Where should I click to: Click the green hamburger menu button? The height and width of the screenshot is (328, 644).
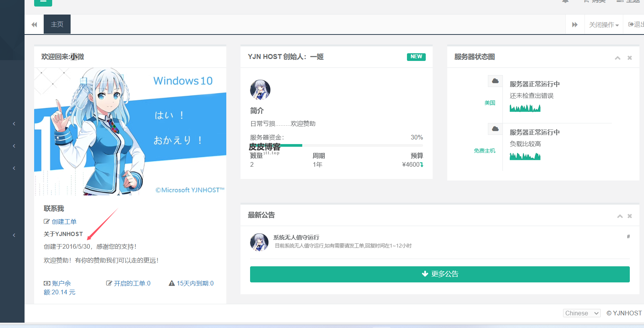(43, 2)
